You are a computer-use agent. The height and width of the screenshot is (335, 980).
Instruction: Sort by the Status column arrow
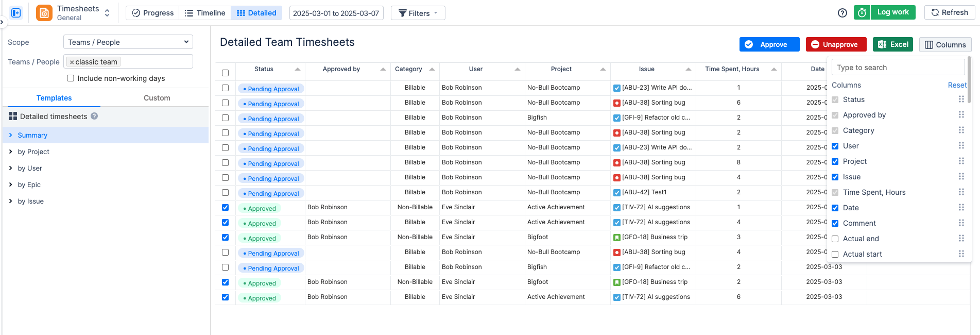tap(298, 69)
